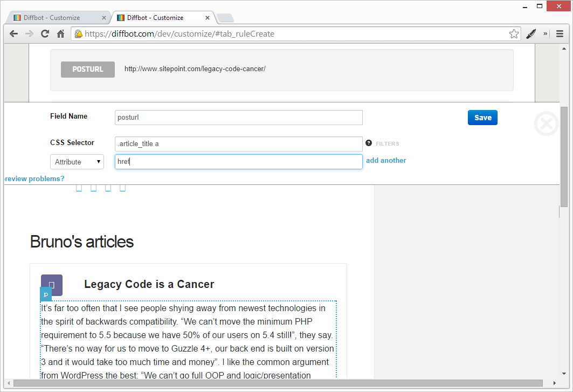Go to the browser home page
The width and height of the screenshot is (573, 392).
pos(61,33)
